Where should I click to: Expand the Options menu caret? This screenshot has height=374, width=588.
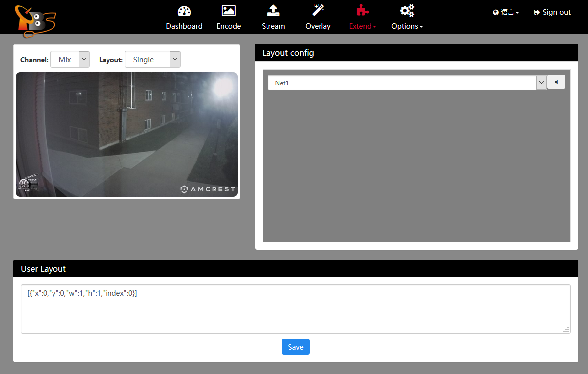click(421, 27)
